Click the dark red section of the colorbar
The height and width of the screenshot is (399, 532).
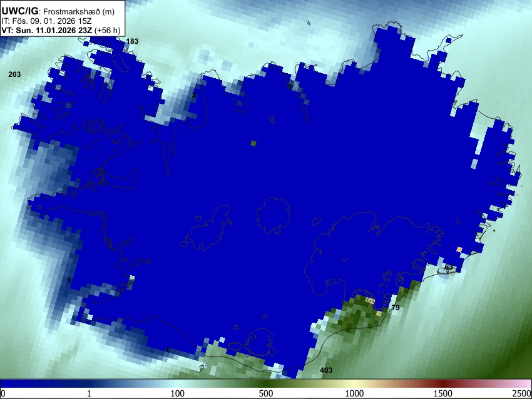(x=443, y=384)
